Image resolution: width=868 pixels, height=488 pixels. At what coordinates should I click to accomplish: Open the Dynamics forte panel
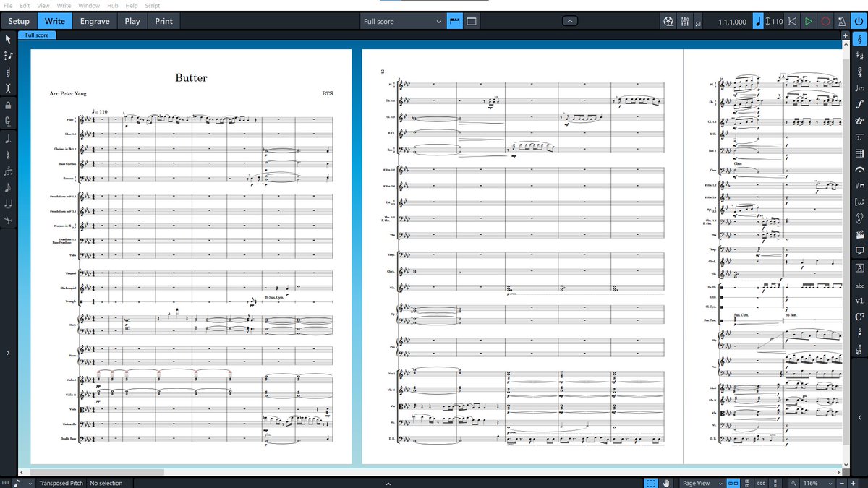859,104
